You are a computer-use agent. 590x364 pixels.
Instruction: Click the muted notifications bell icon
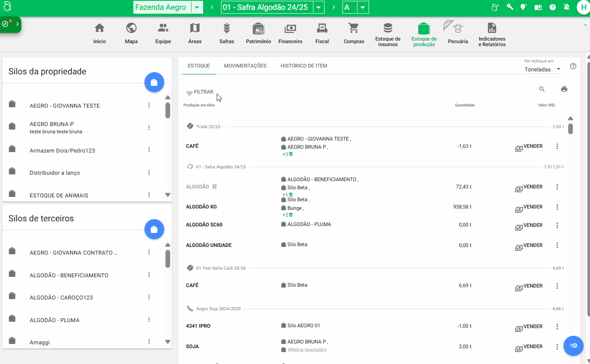(x=567, y=7)
